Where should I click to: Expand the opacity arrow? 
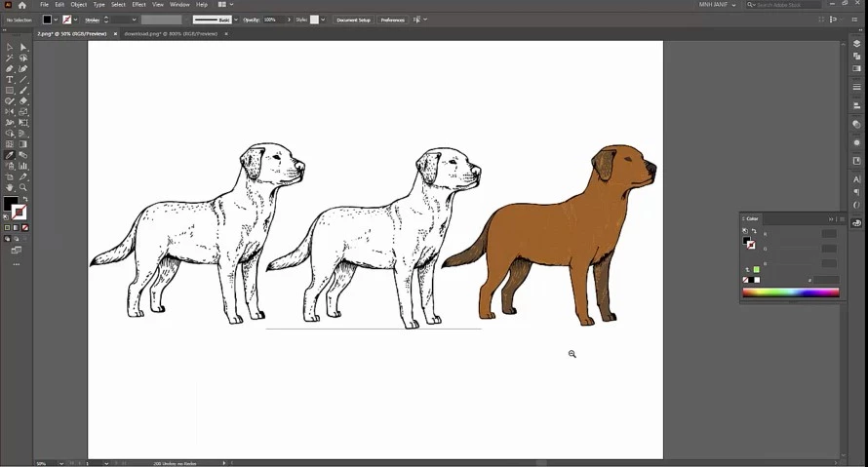coord(289,19)
